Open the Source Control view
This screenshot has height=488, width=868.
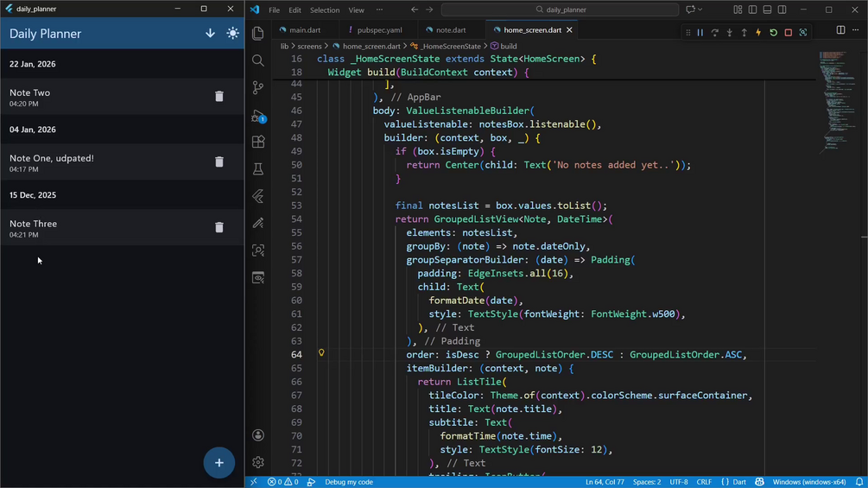click(x=258, y=87)
